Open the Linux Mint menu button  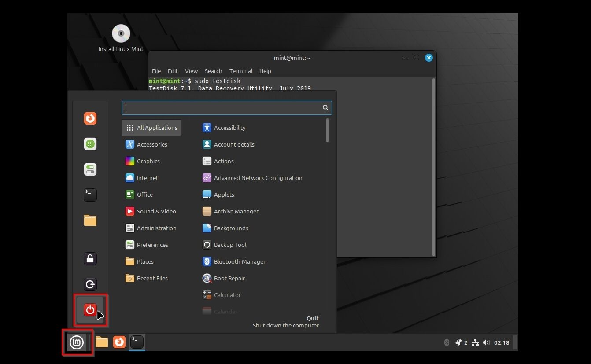click(77, 342)
